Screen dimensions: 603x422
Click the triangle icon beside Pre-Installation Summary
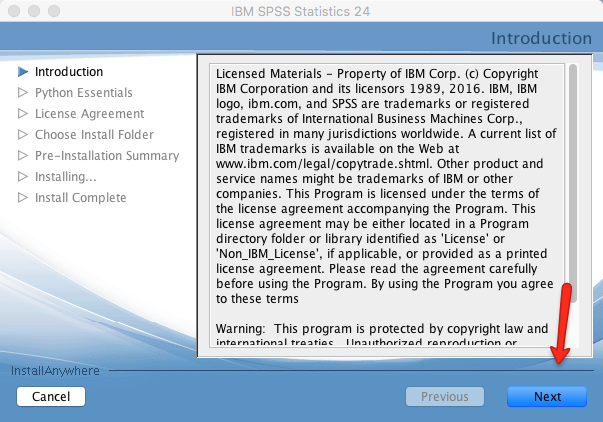[23, 155]
